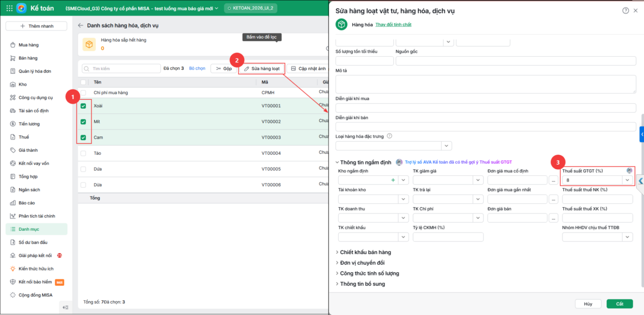Click the Mua hàng cart icon
This screenshot has height=315, width=644.
click(13, 45)
